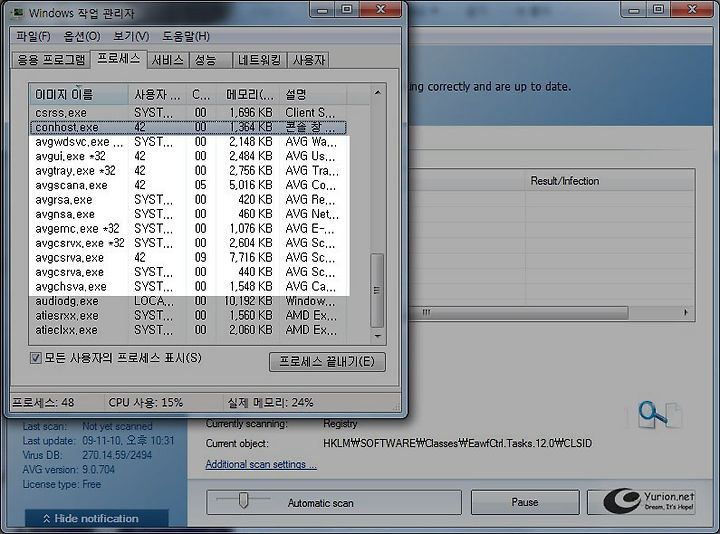Switch to the 네트워킹 tab
The image size is (720, 534).
(x=259, y=60)
